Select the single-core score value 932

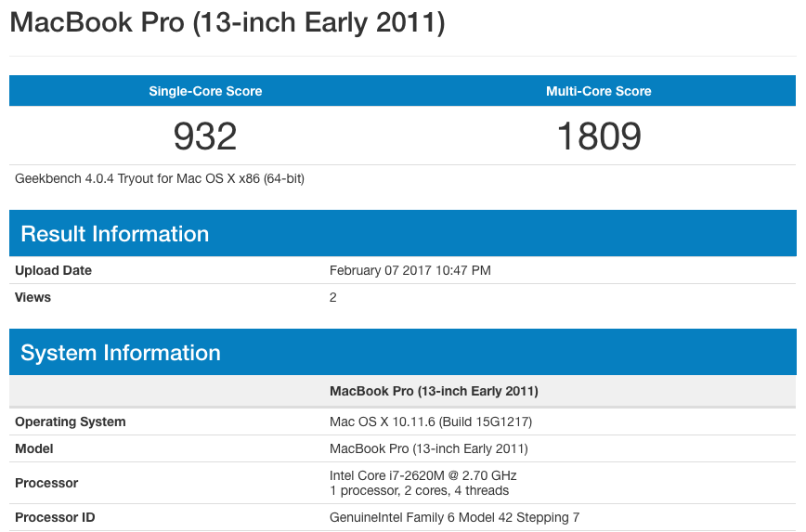point(205,136)
